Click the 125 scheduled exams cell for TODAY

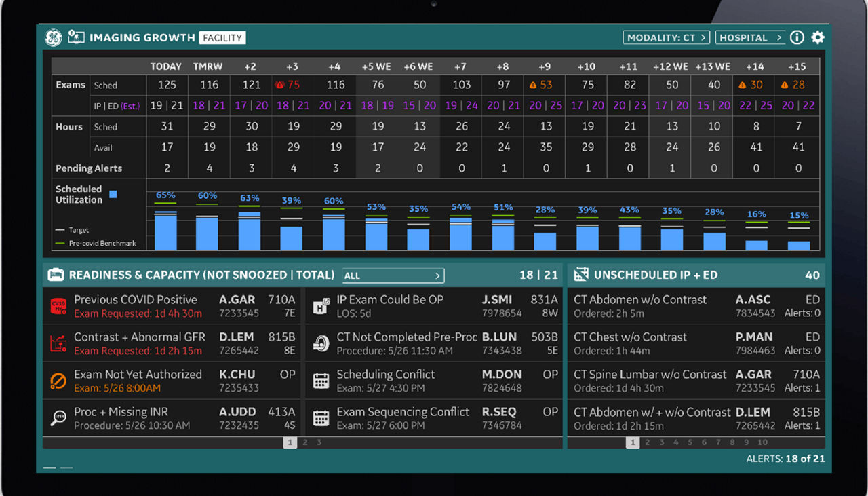point(167,85)
